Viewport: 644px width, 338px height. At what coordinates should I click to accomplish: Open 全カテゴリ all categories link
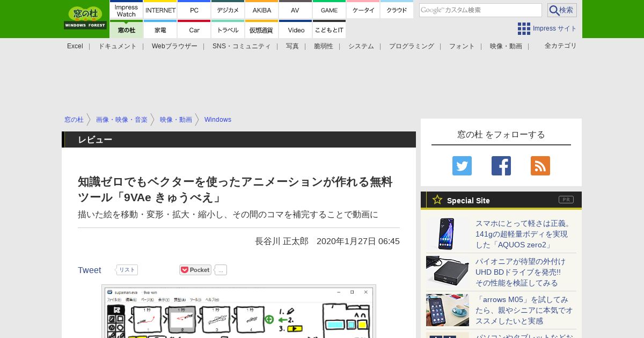pyautogui.click(x=561, y=46)
